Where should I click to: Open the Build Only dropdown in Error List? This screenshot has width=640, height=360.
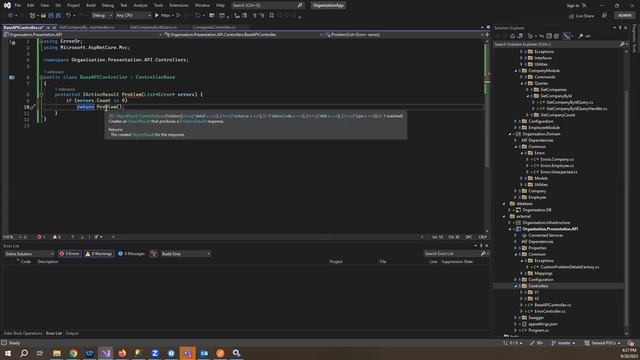[x=185, y=254]
